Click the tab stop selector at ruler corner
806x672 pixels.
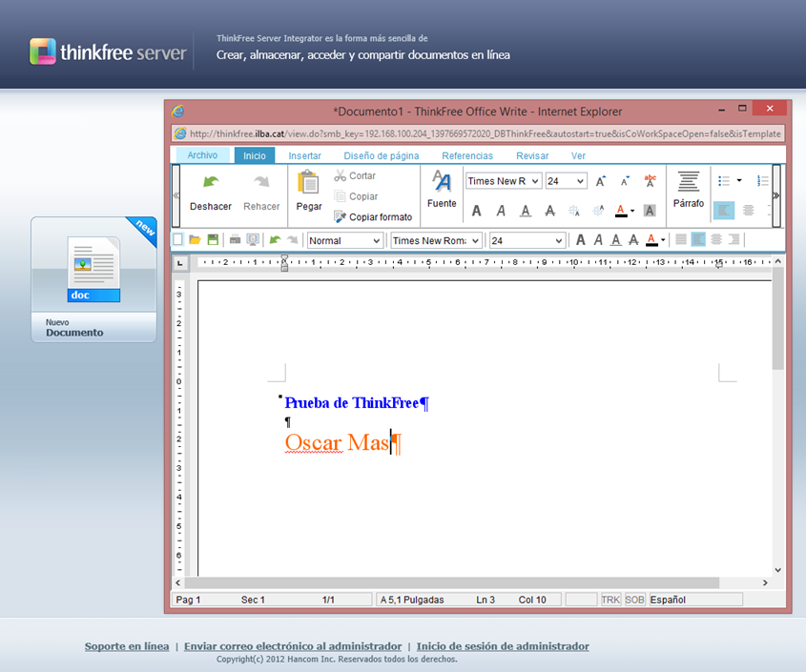(x=180, y=263)
